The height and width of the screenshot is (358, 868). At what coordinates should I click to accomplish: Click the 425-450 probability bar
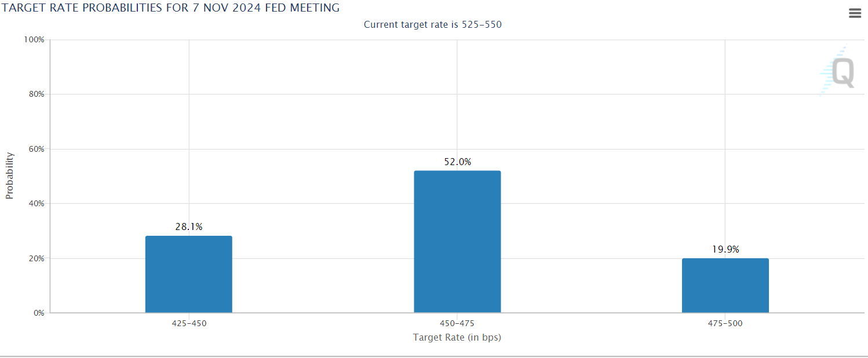(x=189, y=275)
